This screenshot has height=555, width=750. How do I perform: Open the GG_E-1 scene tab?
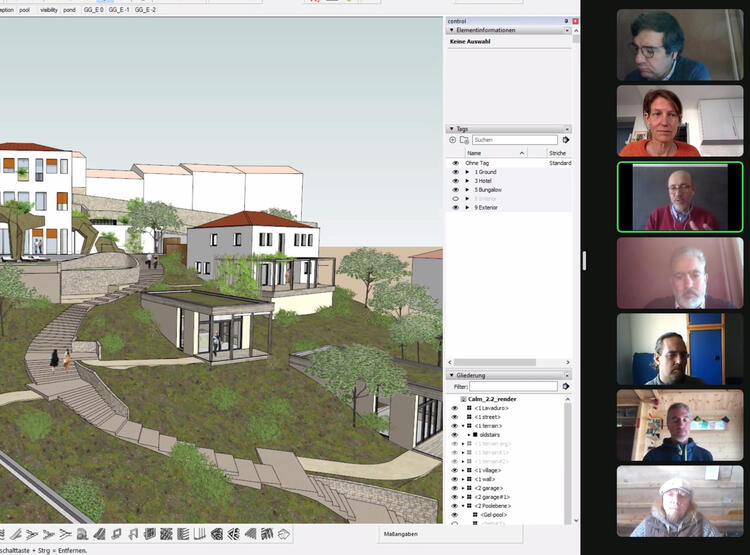pos(118,9)
